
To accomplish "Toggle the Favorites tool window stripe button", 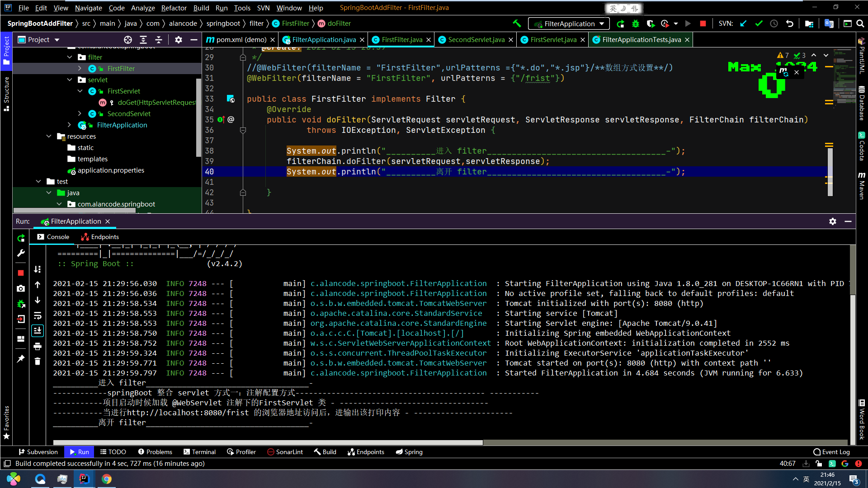I will point(6,422).
